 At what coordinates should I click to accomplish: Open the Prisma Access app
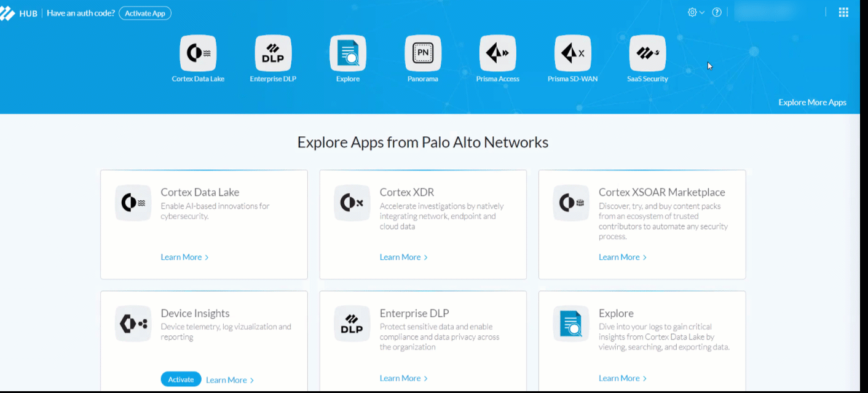[498, 53]
